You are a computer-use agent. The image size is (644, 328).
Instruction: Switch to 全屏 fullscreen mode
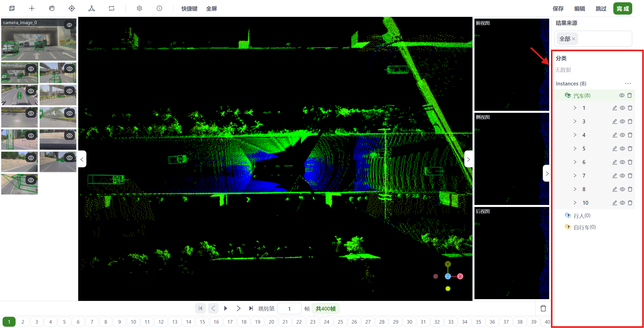click(x=212, y=9)
